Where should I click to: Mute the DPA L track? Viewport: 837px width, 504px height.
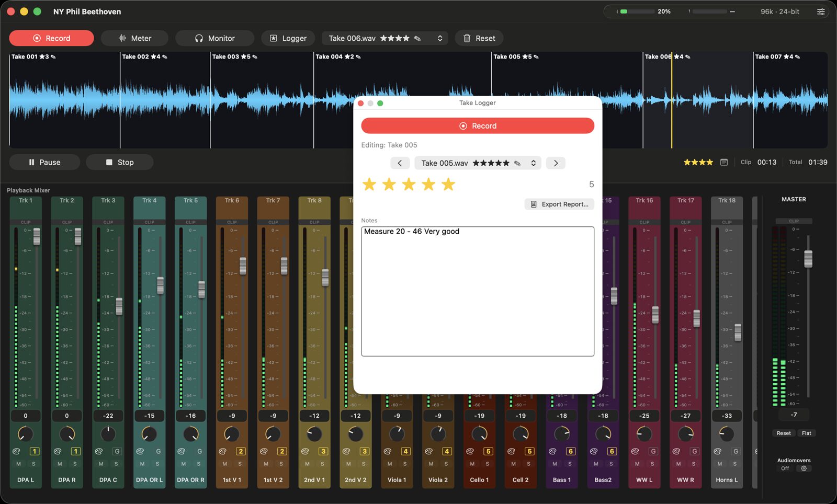point(19,464)
